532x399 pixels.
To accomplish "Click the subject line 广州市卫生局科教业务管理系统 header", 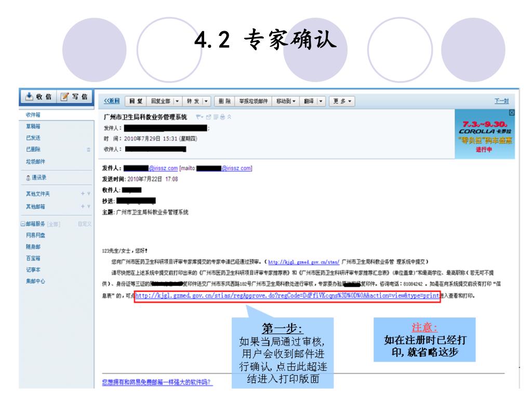I will click(x=145, y=117).
